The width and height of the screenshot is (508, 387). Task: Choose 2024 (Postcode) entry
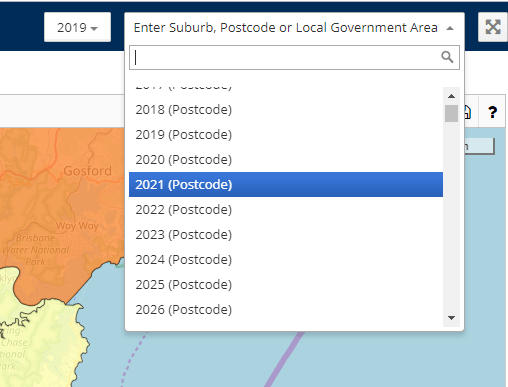click(x=286, y=260)
